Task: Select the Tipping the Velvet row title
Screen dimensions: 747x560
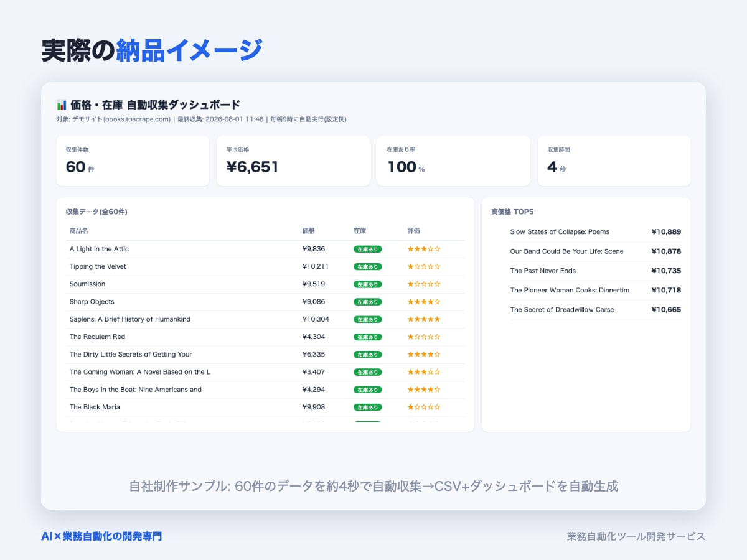Action: coord(98,266)
